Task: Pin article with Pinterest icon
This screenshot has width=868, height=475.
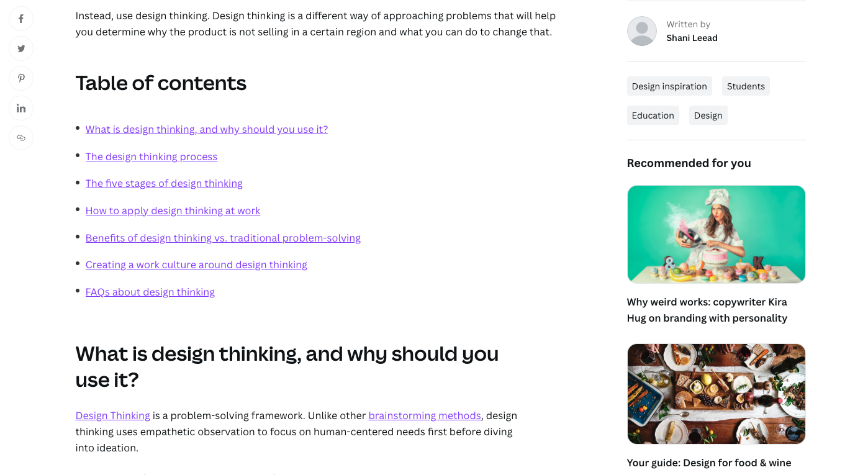Action: (21, 78)
